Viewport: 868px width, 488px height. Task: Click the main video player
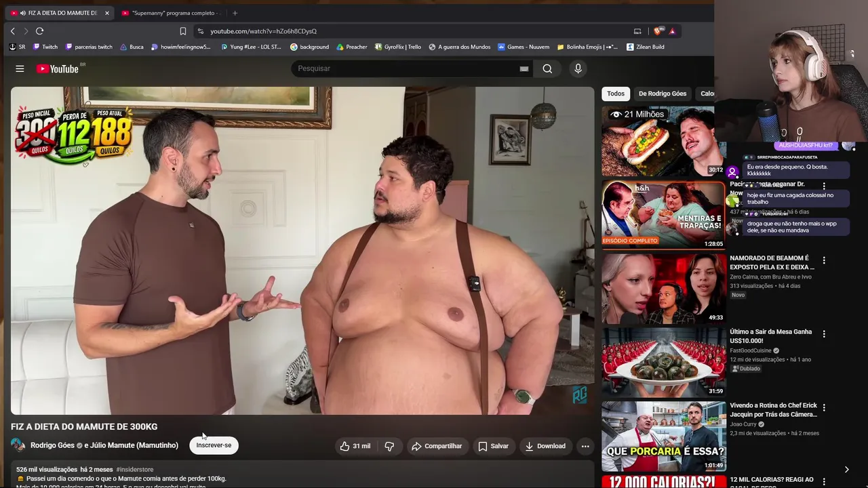(302, 250)
